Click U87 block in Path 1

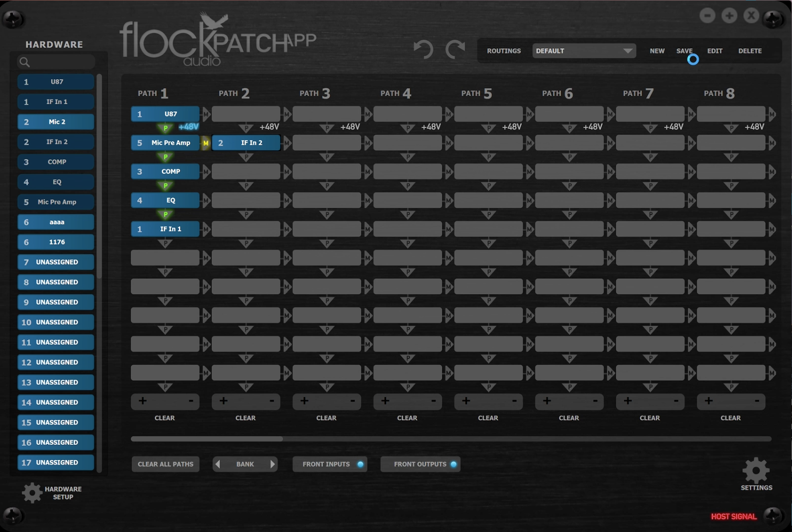[x=165, y=114]
